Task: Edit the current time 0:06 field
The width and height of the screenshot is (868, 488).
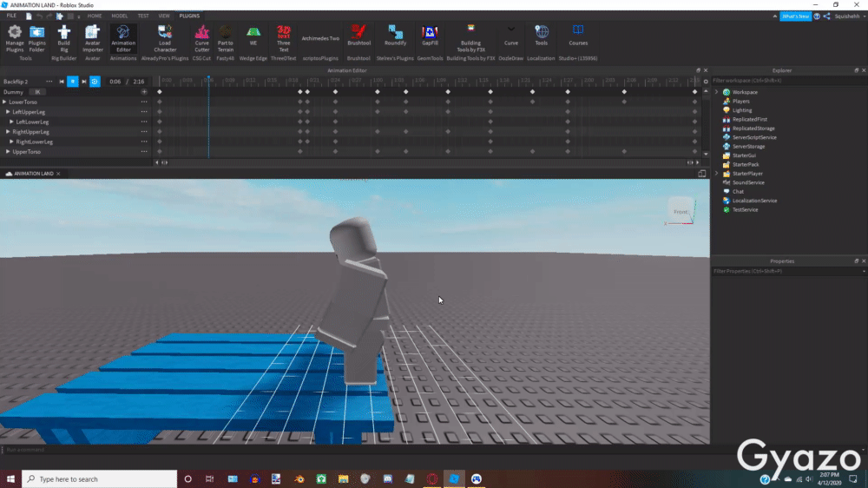Action: (115, 82)
